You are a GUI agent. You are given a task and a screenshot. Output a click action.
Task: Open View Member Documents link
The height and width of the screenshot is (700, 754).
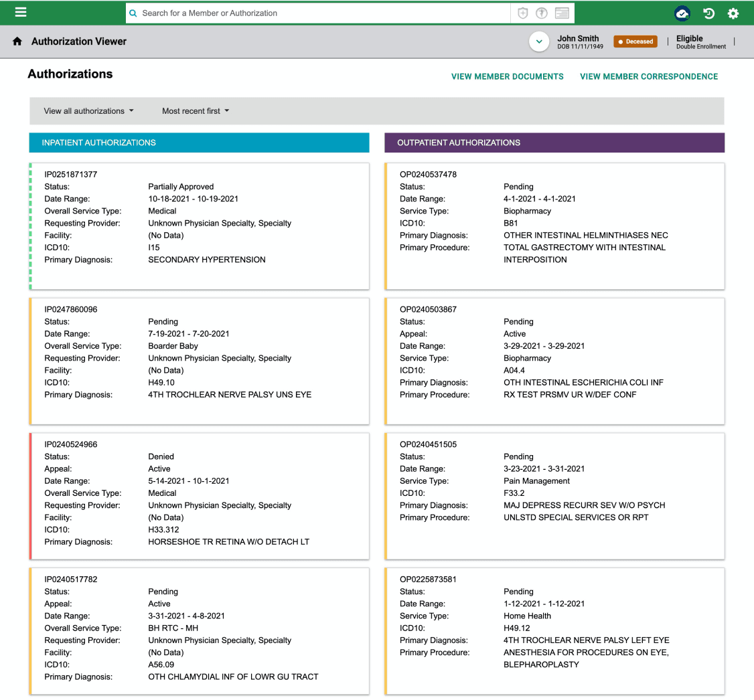[508, 76]
